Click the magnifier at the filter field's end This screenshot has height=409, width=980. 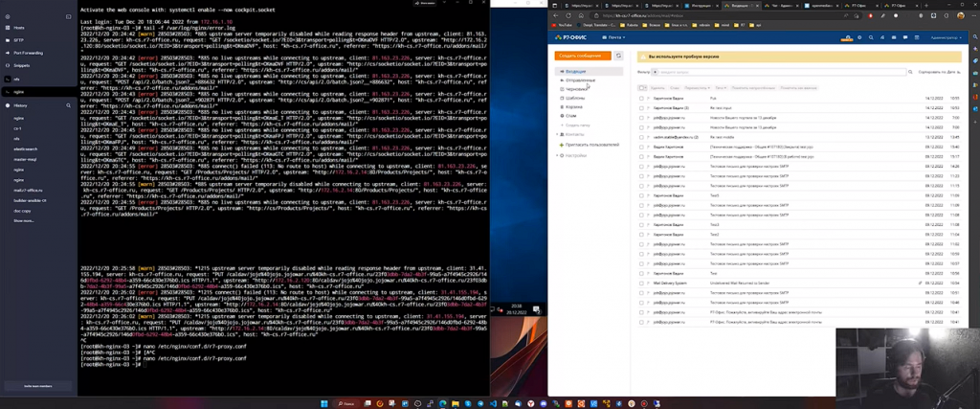[x=910, y=73]
